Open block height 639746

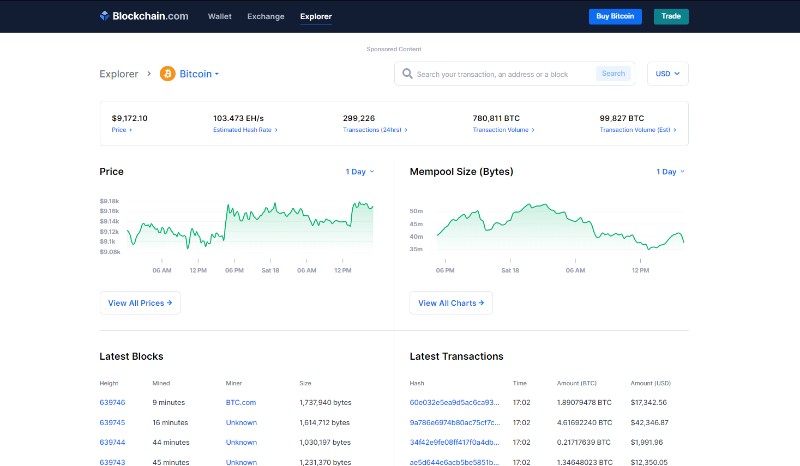(x=112, y=402)
